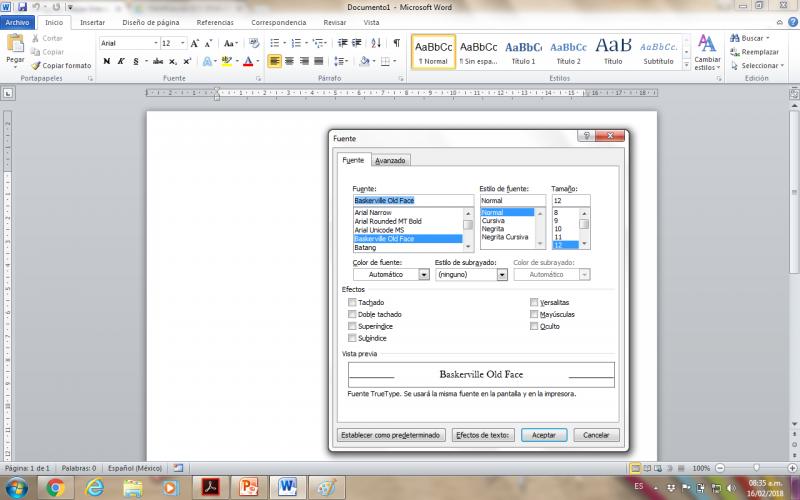
Task: Open the Fuente group dialog launcher
Action: [258, 79]
